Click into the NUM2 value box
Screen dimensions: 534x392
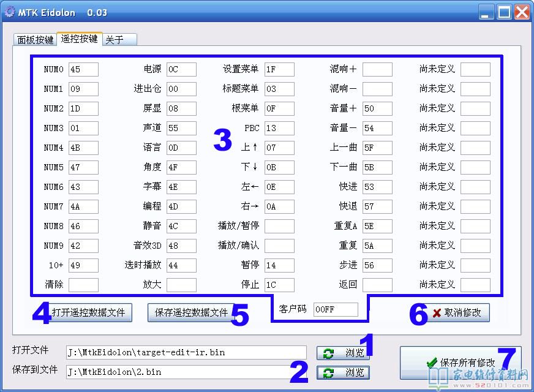[83, 108]
